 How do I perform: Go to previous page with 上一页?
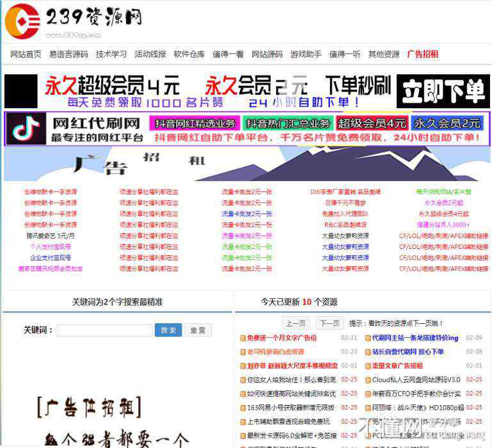(x=296, y=323)
